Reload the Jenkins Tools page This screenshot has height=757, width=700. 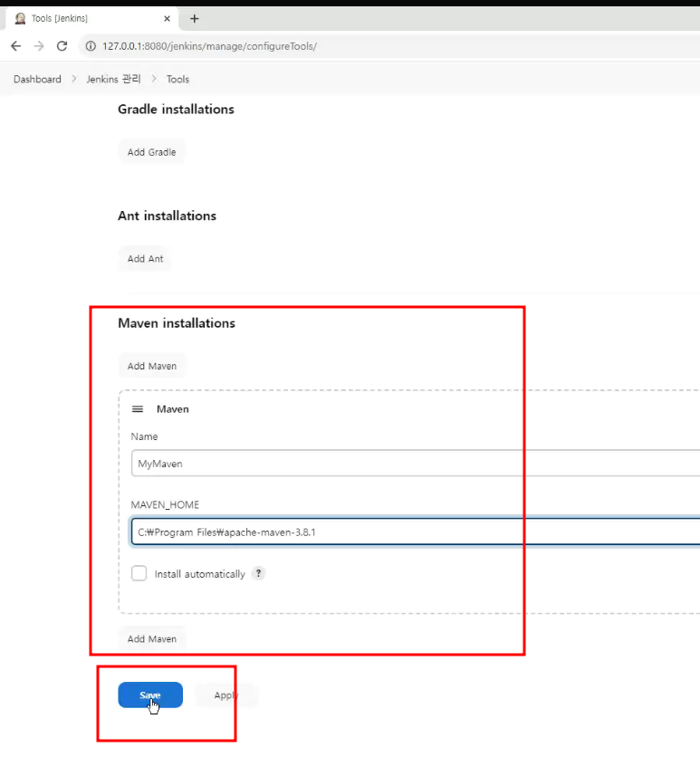tap(62, 46)
